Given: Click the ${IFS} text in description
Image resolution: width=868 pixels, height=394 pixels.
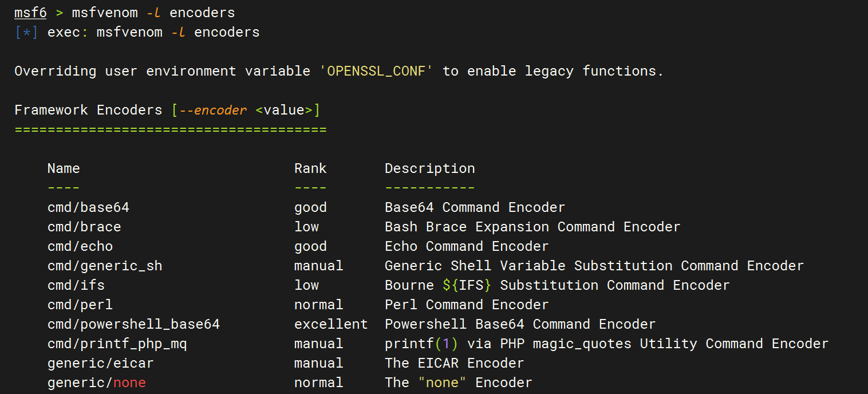Looking at the screenshot, I should (467, 285).
